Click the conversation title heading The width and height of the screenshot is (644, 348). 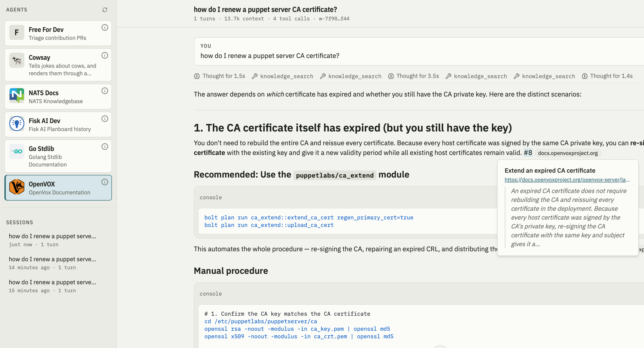click(x=265, y=10)
